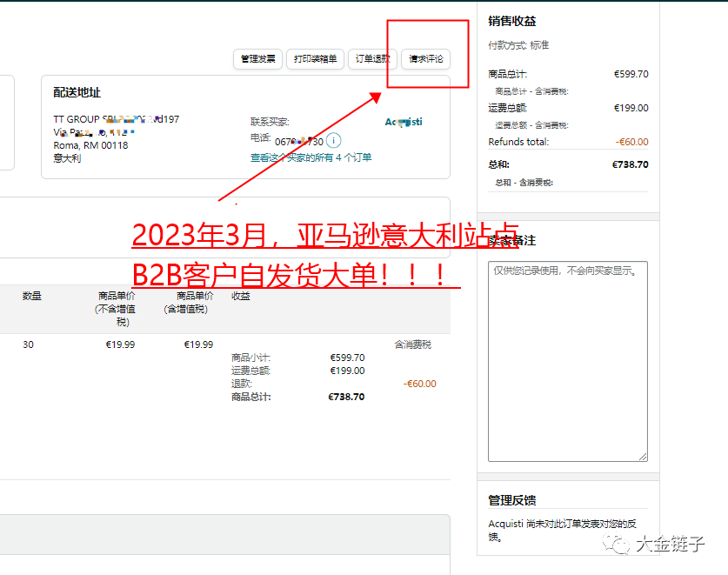The width and height of the screenshot is (728, 575).
Task: Select the 配送地址 heading
Action: [77, 92]
